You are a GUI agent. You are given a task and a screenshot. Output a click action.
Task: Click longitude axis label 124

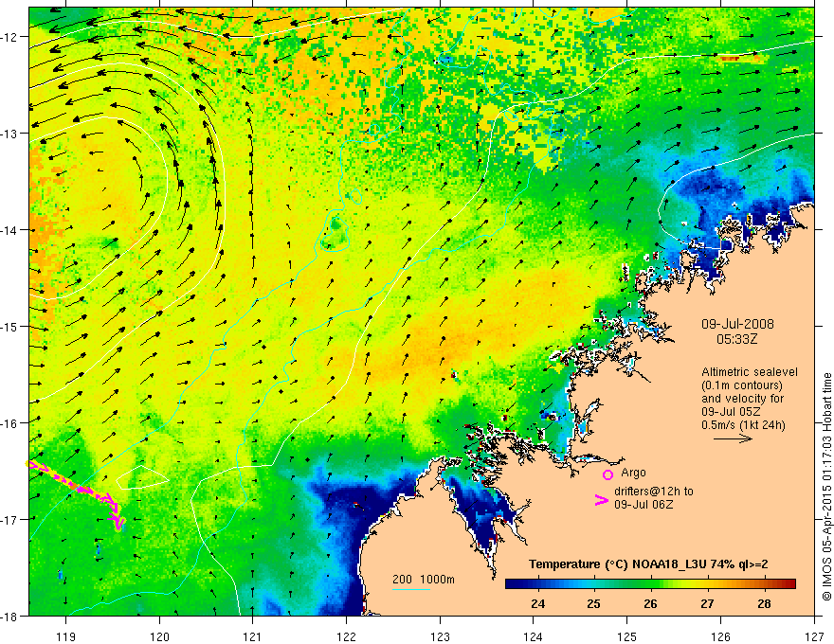pyautogui.click(x=534, y=637)
